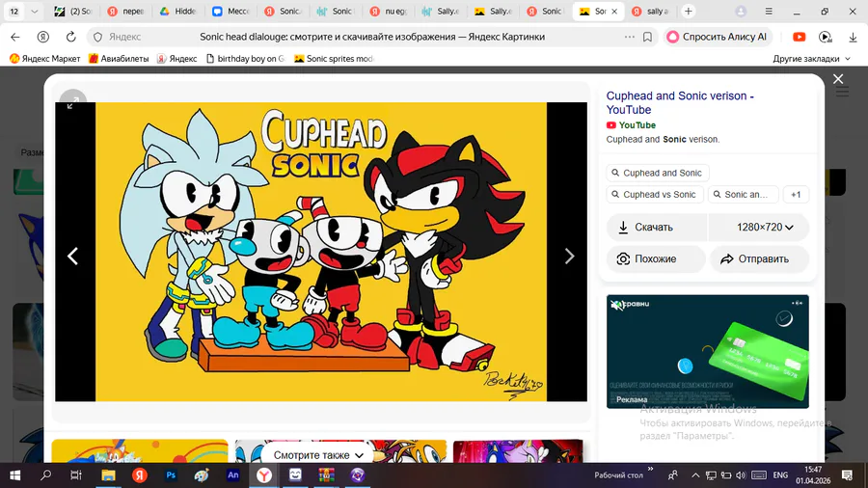Screen dimensions: 868x488
Task: Show hidden tray icons chevron
Action: pyautogui.click(x=695, y=475)
